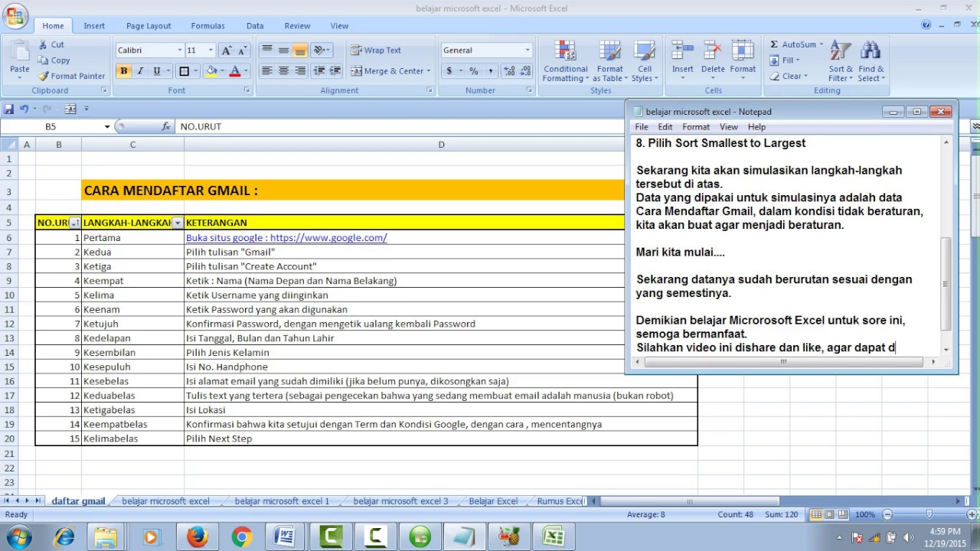Open the Data ribbon tab
The image size is (980, 551).
click(255, 26)
